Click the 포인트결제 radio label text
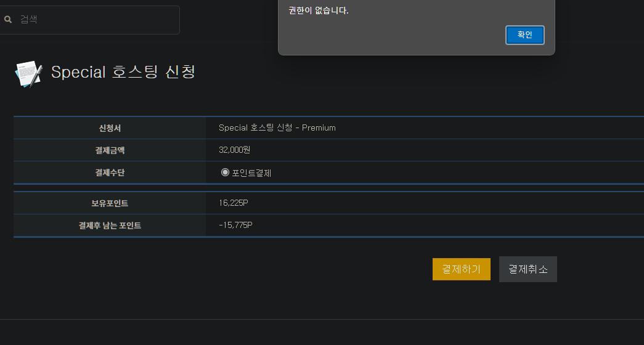 [251, 173]
